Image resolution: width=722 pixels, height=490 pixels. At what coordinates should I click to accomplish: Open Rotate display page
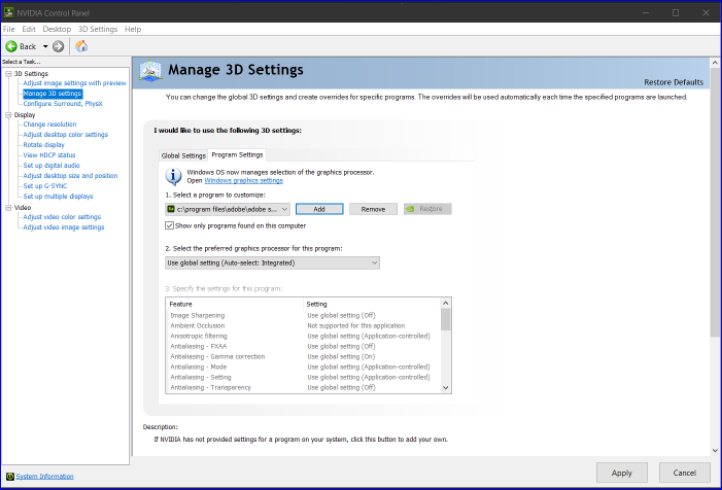[x=44, y=145]
